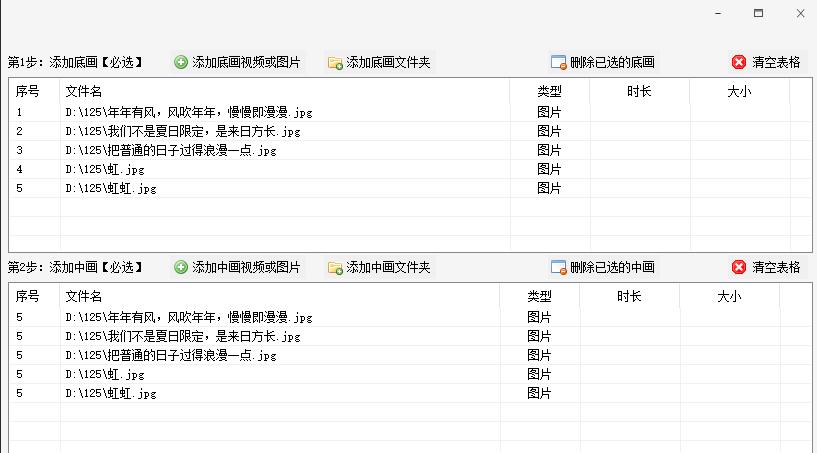
Task: Click the 删除已选的底画 delete icon
Action: pyautogui.click(x=559, y=63)
